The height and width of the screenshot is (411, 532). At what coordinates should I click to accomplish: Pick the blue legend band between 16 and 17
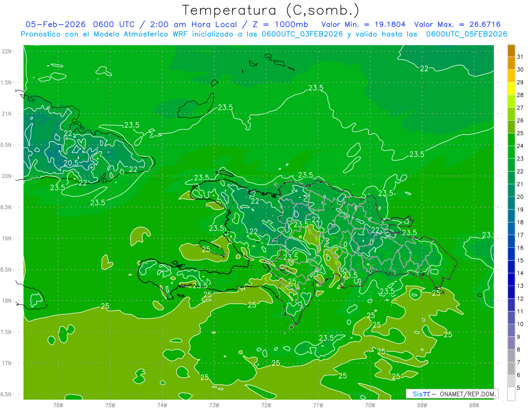[x=511, y=241]
